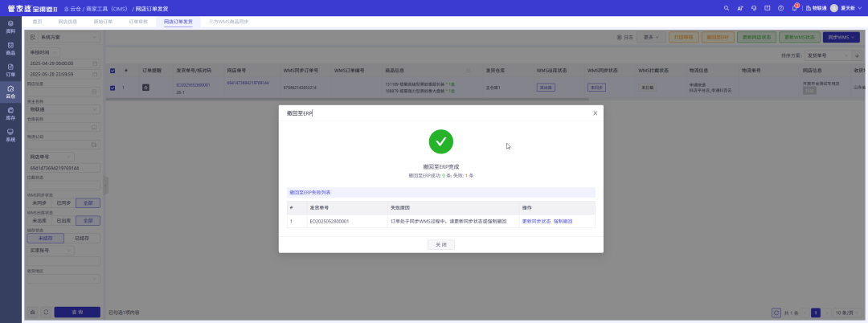Click the 网店单号 search input field
The width and height of the screenshot is (868, 323).
[x=63, y=168]
